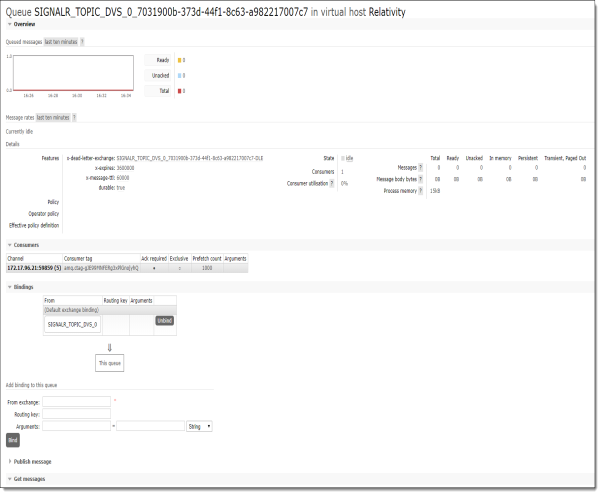Open help for Message body bytes
This screenshot has width=600, height=495.
(421, 178)
